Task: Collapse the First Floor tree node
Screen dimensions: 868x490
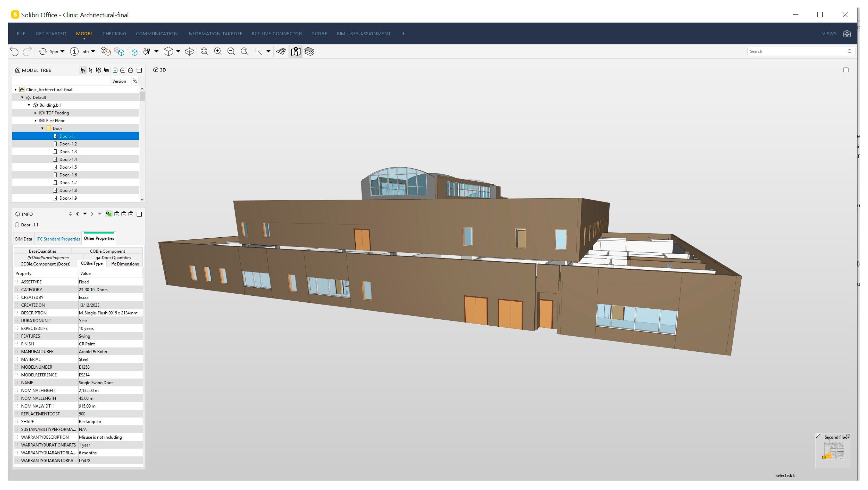Action: [x=36, y=121]
